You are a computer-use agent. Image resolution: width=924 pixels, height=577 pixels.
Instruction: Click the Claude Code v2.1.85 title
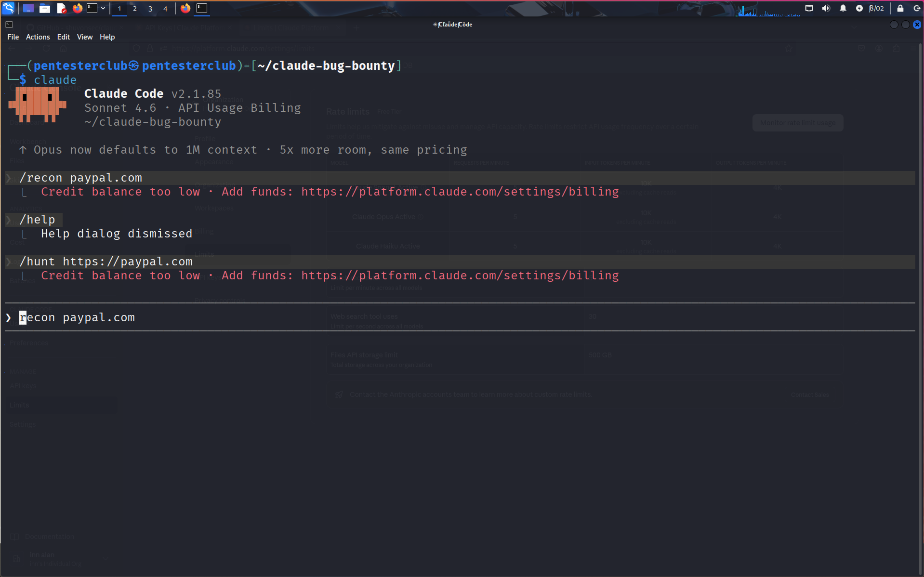pyautogui.click(x=153, y=93)
